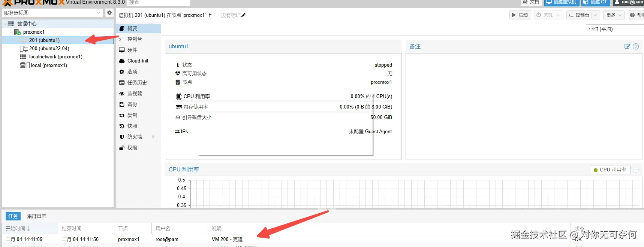
Task: Collapse the proxmox1 node arrow
Action: point(11,32)
